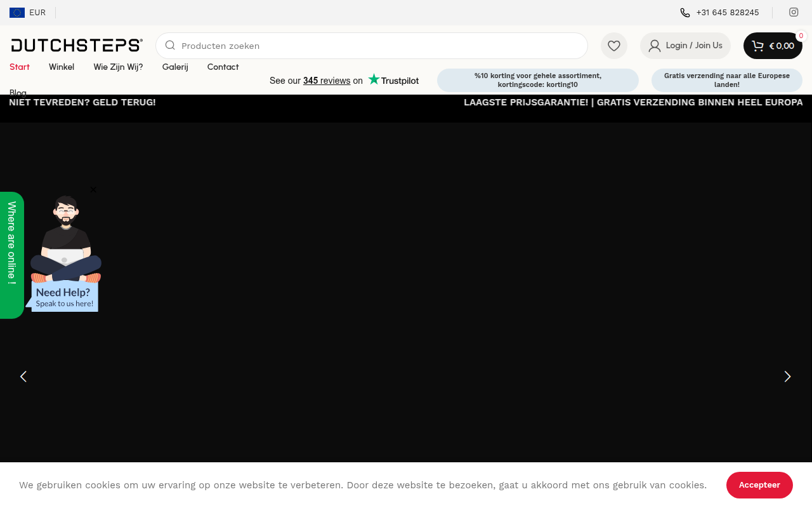Click Gratis verzending Europese landen banner
Image resolution: width=812 pixels, height=508 pixels.
point(727,80)
